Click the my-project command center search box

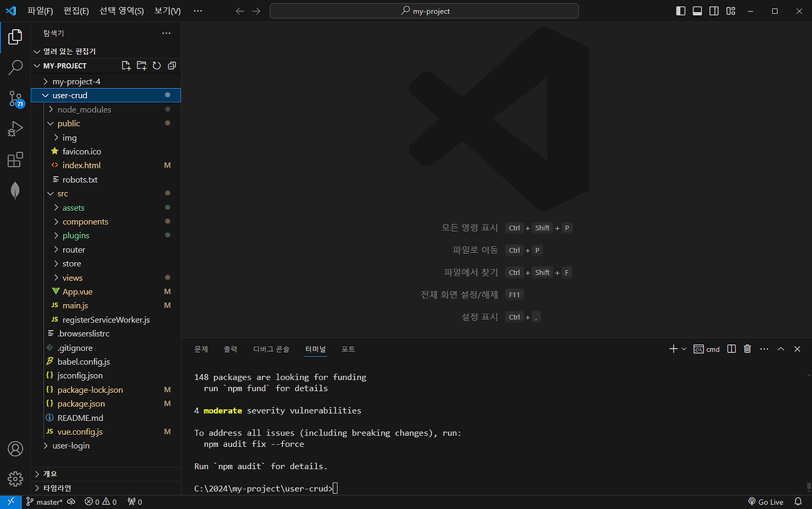click(424, 11)
